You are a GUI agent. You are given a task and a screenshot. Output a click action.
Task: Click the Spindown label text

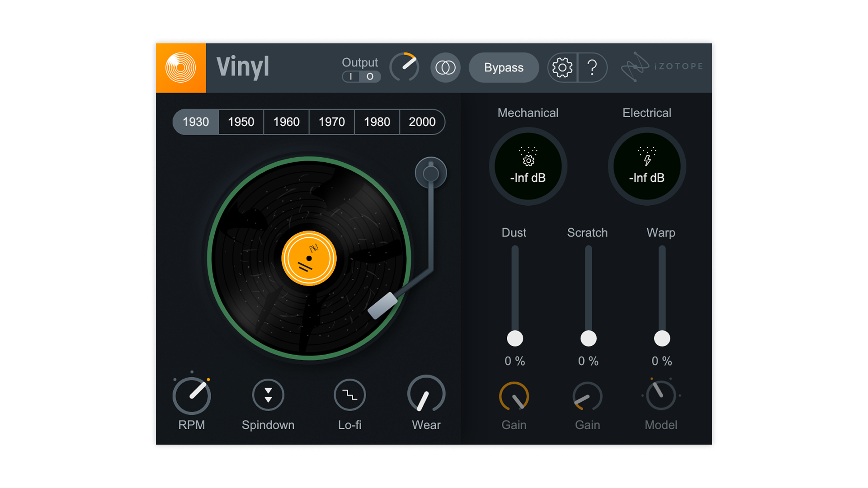268,425
